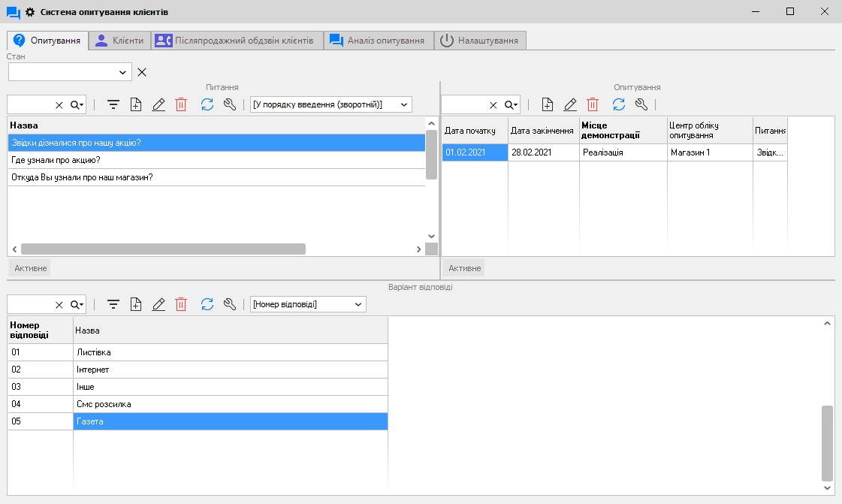The height and width of the screenshot is (504, 842).
Task: Click the filter icon in Питання toolbar
Action: (x=113, y=105)
